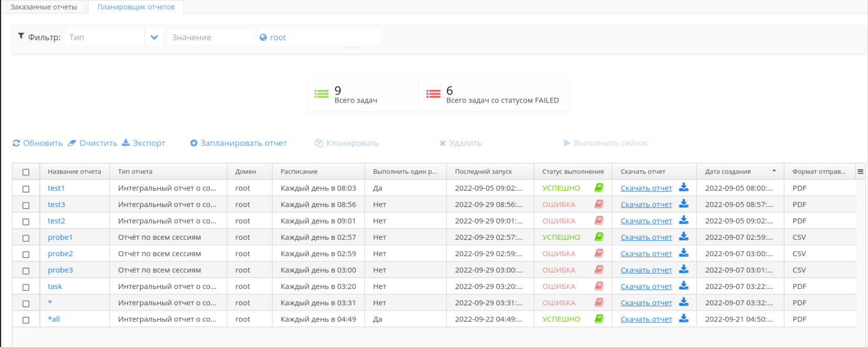868x347 pixels.
Task: Switch to the Заказанные отчеты tab
Action: coord(43,7)
